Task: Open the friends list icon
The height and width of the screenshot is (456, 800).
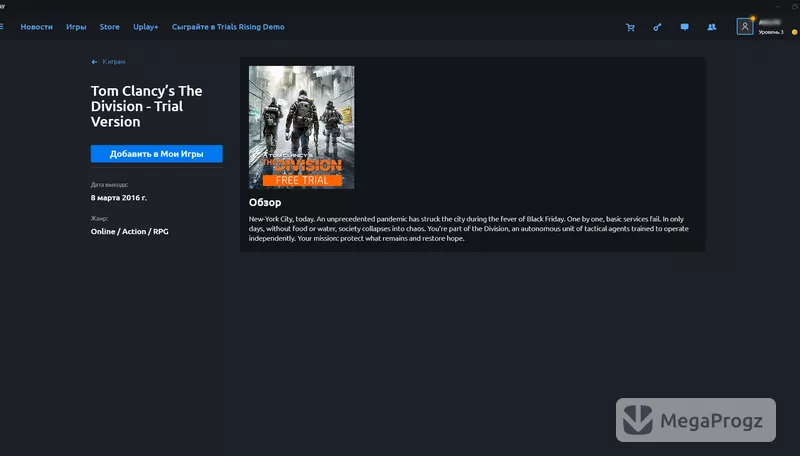Action: (x=711, y=27)
